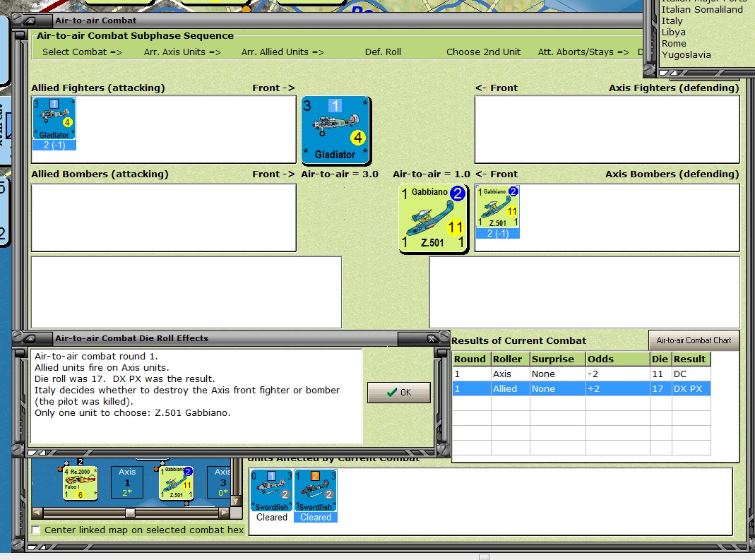Click the Round column header

[x=471, y=359]
